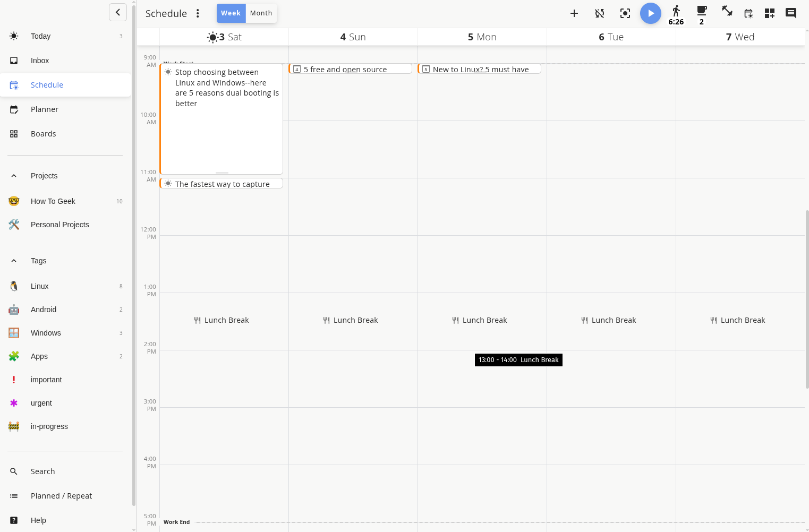Viewport: 809px width, 532px height.
Task: Click the '7 Wed' day header
Action: (x=740, y=37)
